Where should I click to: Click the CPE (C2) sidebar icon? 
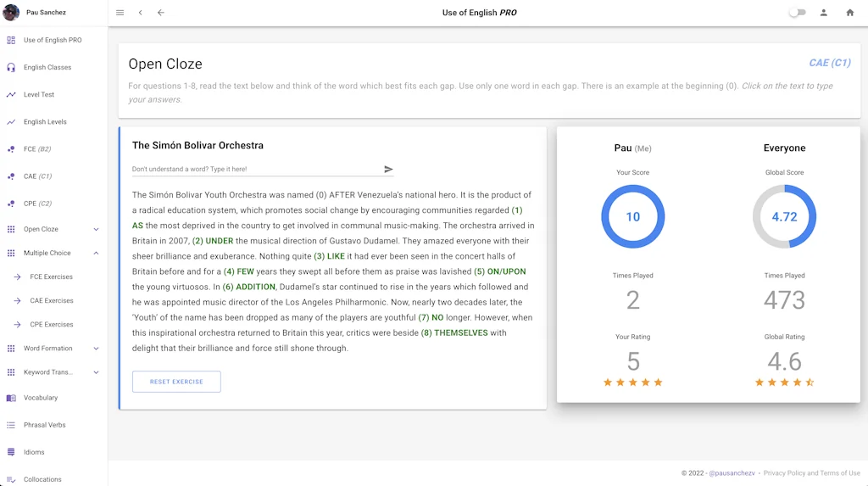[x=11, y=203]
